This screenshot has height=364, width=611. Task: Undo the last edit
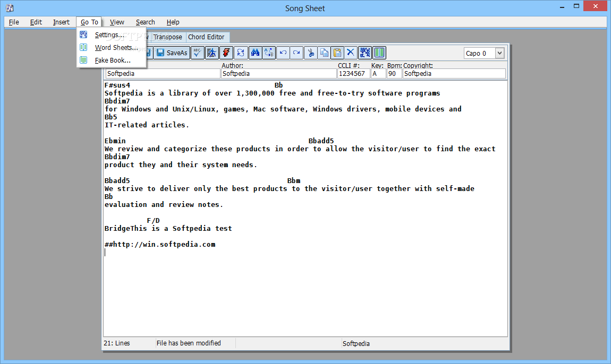283,53
